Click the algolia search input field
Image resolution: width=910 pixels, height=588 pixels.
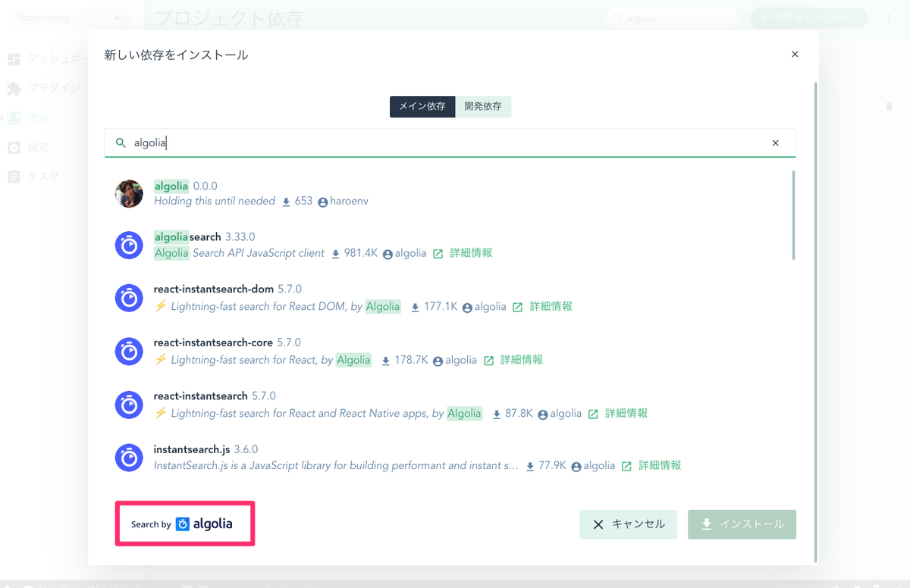450,142
